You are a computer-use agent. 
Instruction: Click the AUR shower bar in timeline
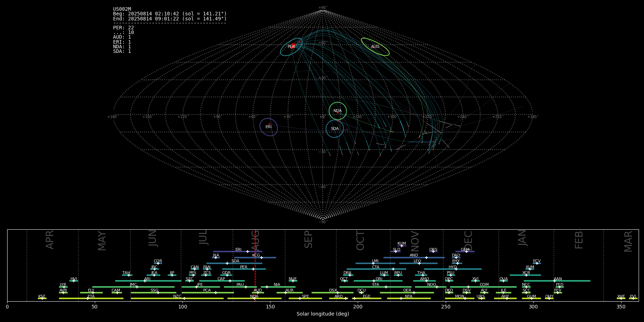pyautogui.click(x=289, y=293)
